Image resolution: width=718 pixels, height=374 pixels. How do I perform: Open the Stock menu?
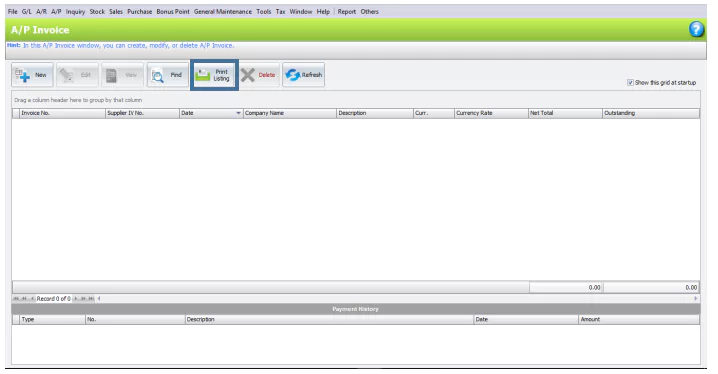[x=97, y=11]
